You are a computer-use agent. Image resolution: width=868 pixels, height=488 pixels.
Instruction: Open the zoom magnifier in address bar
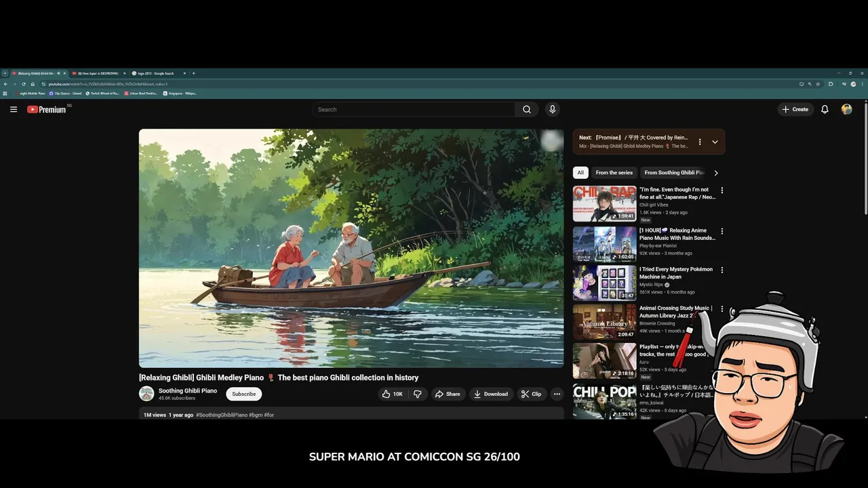coord(809,84)
